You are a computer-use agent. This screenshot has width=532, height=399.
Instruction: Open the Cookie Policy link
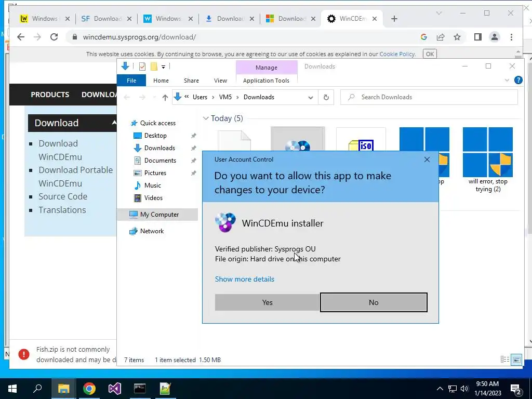397,54
